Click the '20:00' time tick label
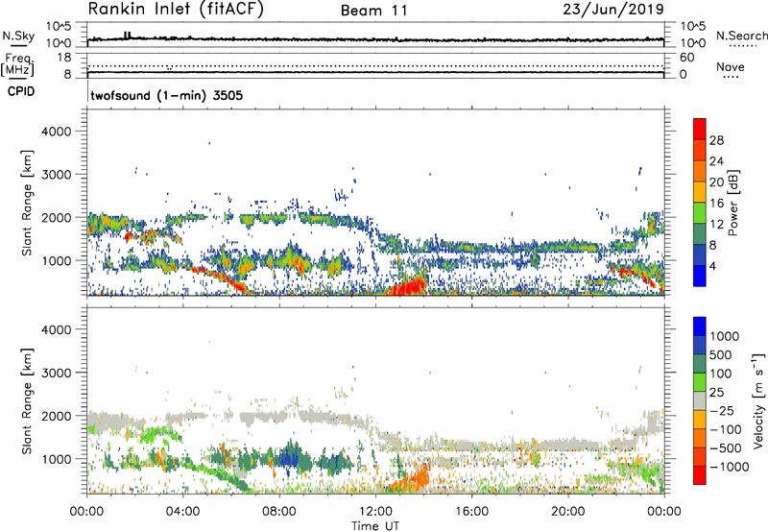The height and width of the screenshot is (532, 768). (x=567, y=512)
